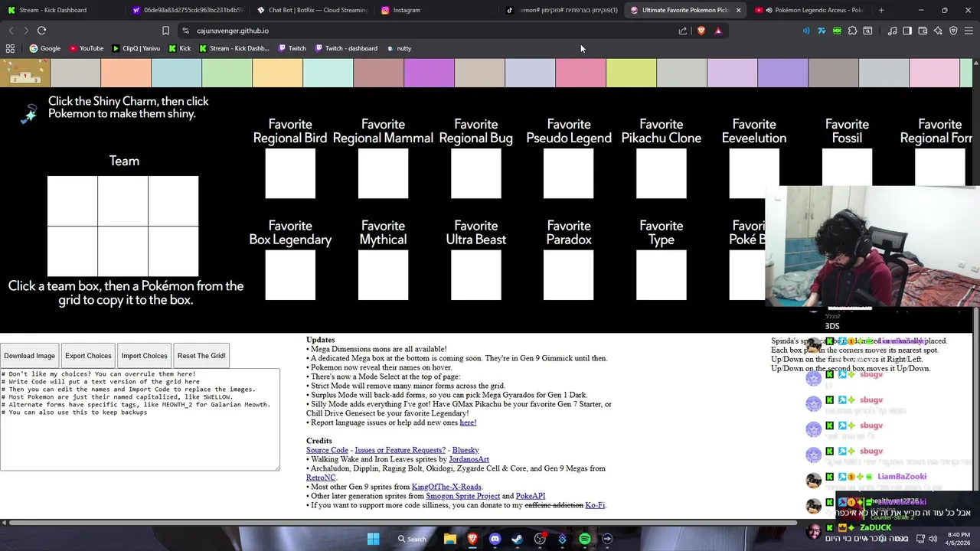Switch to Pokémon Legends: Arceus YouTube tab
Image resolution: width=980 pixels, height=551 pixels.
[812, 10]
